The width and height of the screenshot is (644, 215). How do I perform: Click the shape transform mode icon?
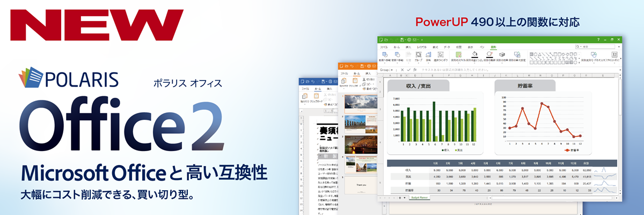pos(594,54)
